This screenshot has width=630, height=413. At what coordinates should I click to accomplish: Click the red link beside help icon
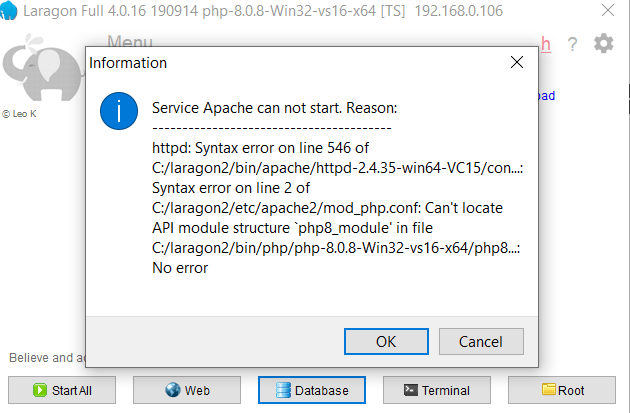(546, 43)
